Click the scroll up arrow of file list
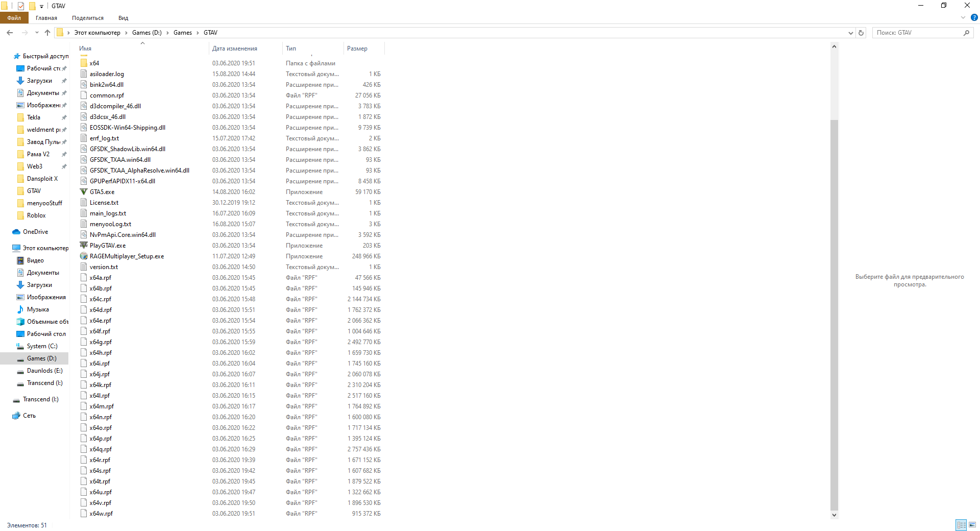980x531 pixels. 834,46
